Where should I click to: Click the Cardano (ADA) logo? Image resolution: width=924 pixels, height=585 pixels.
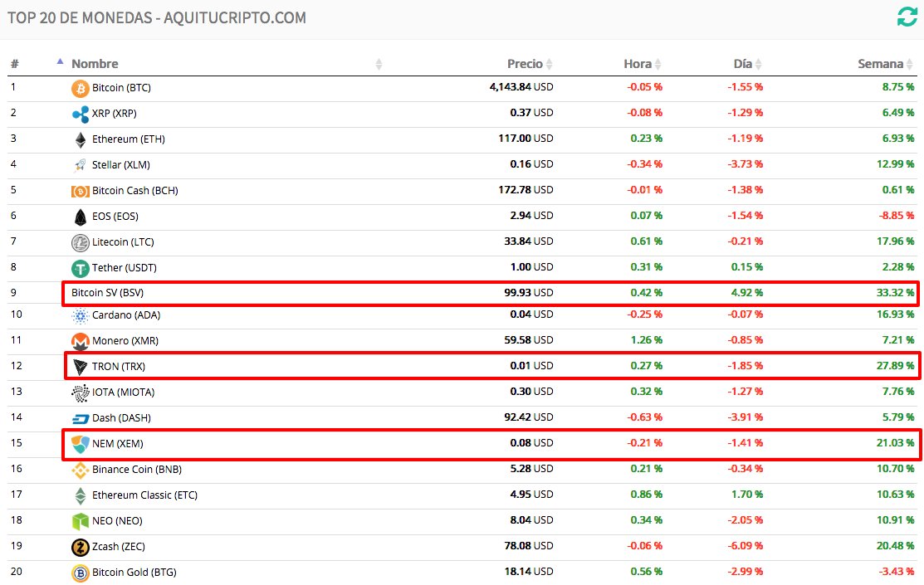tap(81, 316)
